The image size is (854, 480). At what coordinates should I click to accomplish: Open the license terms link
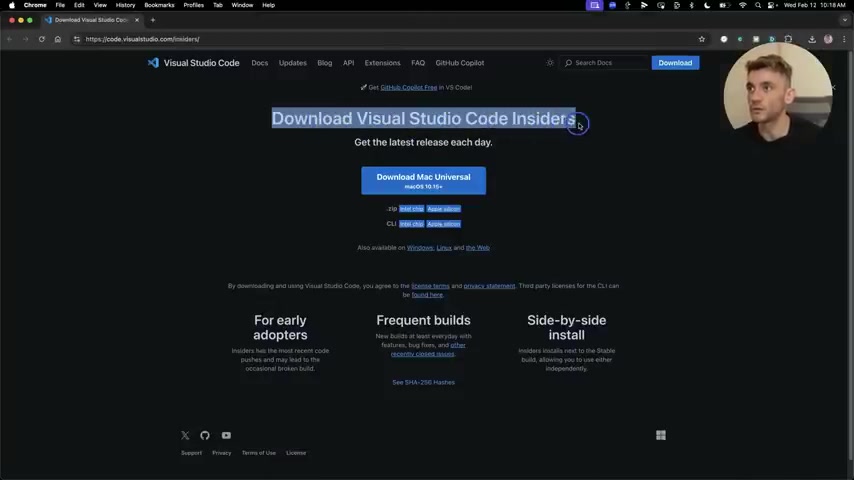coord(430,285)
